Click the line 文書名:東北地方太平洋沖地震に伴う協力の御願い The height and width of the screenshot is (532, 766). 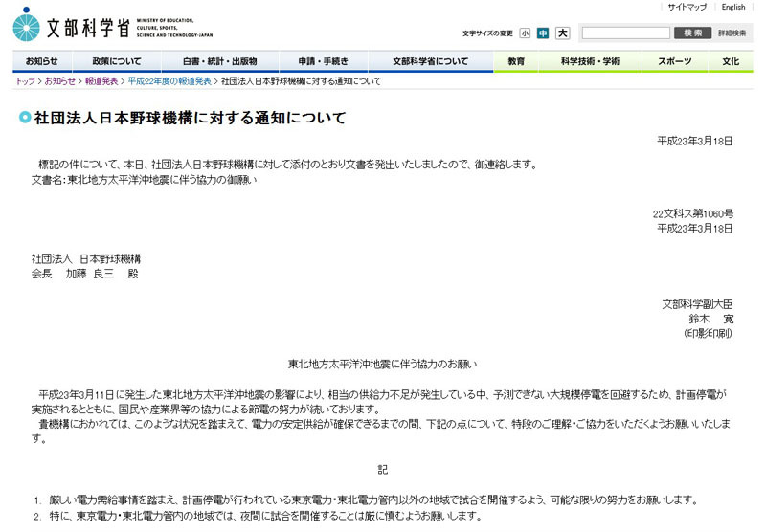[145, 180]
